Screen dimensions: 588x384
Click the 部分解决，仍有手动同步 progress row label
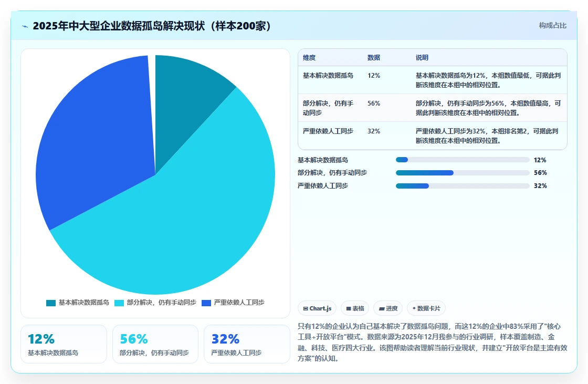tap(332, 173)
